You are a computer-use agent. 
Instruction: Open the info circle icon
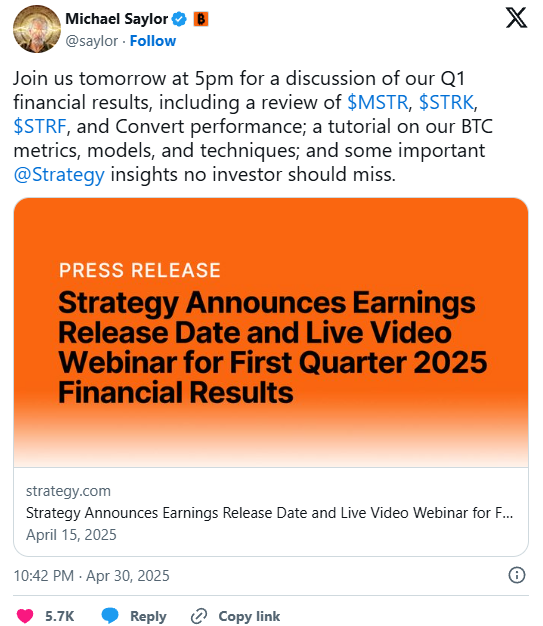517,575
